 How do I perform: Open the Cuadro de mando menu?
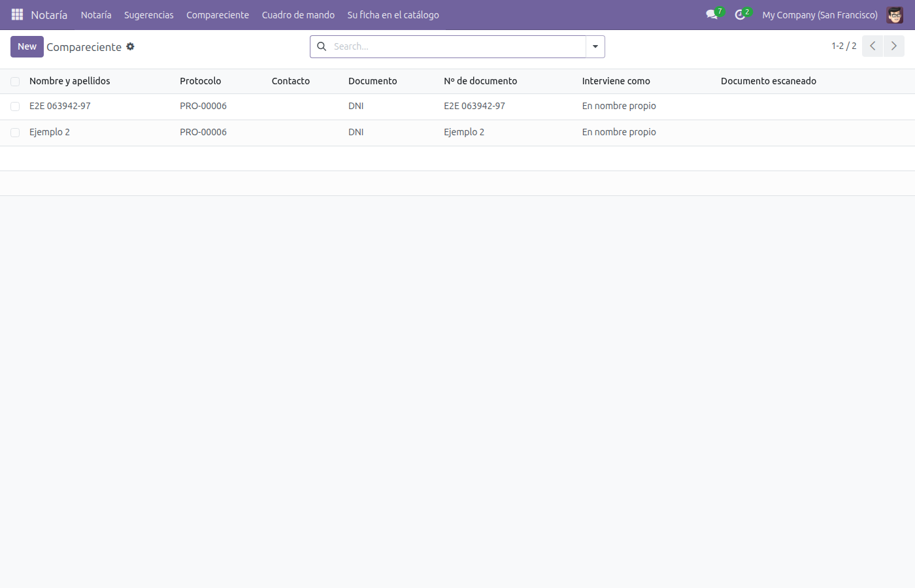point(298,14)
